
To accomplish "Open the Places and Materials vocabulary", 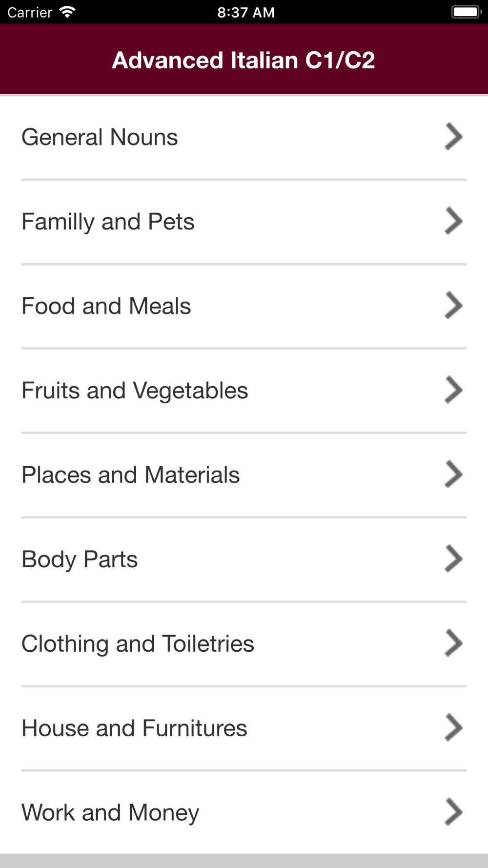I will point(244,475).
